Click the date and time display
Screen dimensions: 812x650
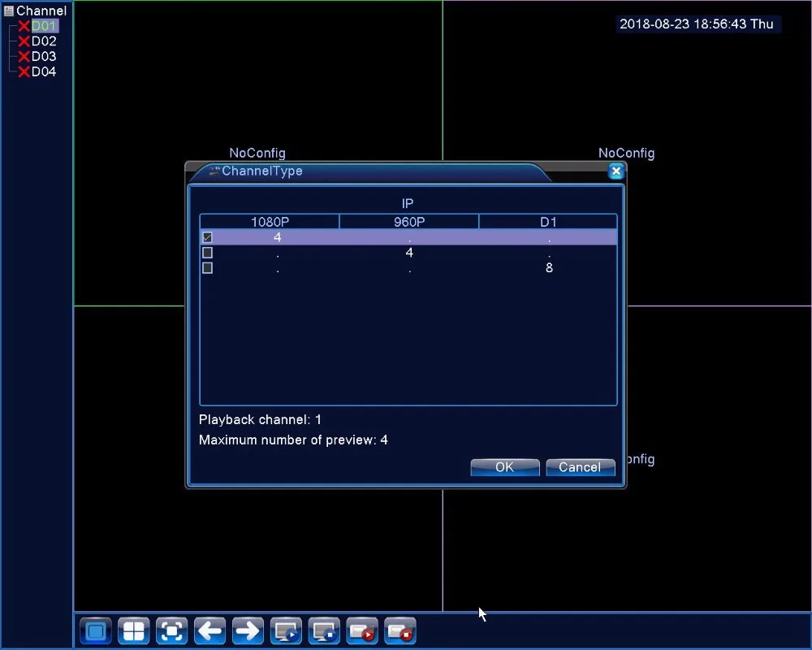pyautogui.click(x=697, y=24)
